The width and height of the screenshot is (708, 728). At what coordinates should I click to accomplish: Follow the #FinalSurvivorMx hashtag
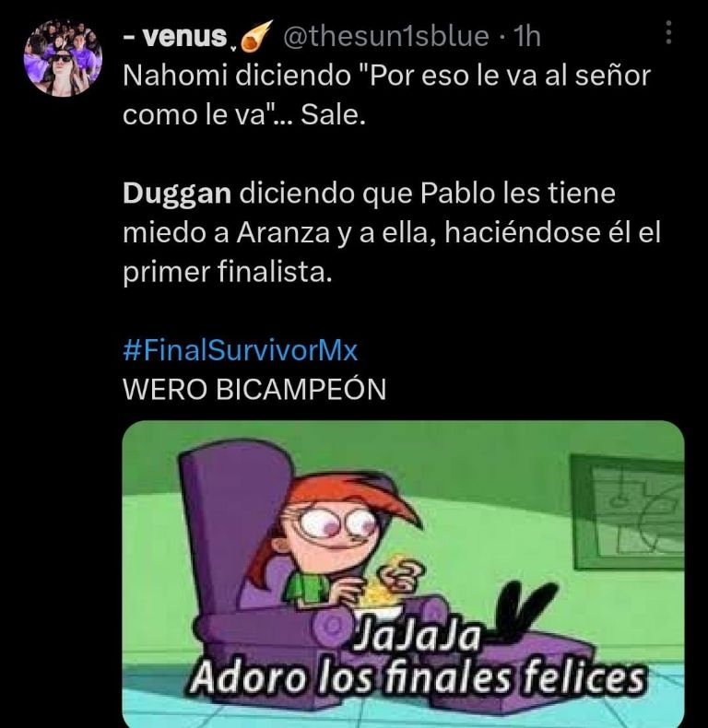pos(241,350)
